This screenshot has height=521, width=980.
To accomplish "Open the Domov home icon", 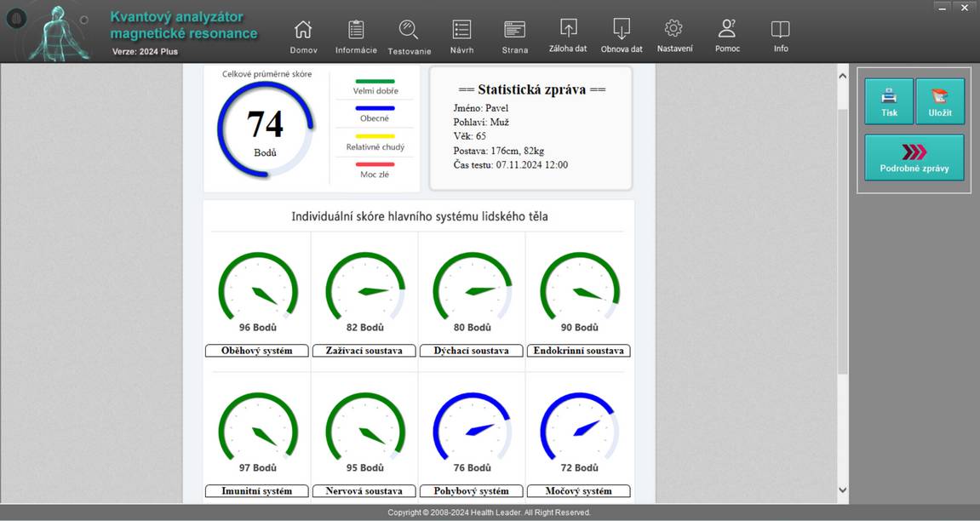I will pyautogui.click(x=303, y=29).
